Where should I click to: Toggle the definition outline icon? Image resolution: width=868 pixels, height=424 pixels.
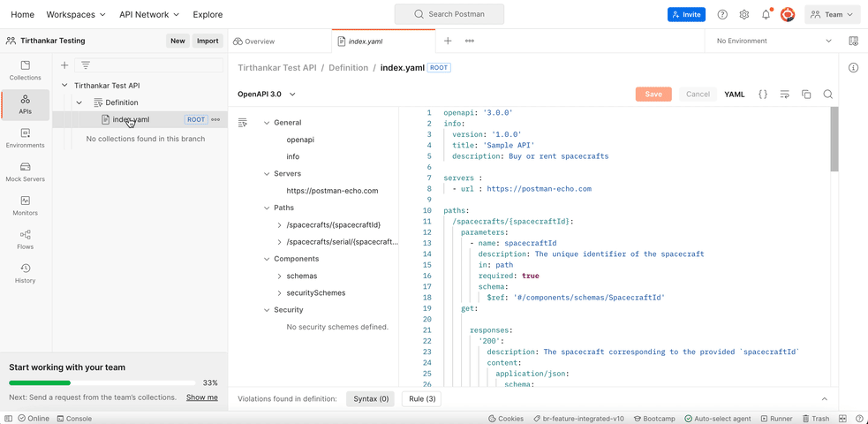coord(242,123)
